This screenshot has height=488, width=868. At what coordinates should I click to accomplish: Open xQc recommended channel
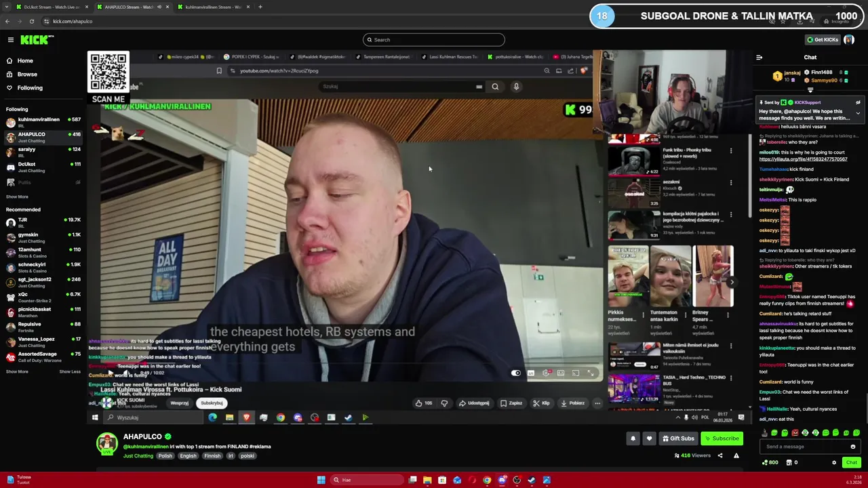tap(43, 297)
